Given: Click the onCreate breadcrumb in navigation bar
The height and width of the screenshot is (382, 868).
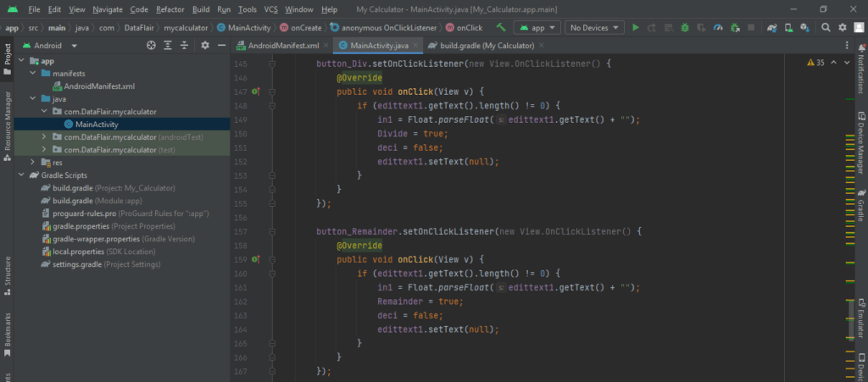Looking at the screenshot, I should click(308, 28).
